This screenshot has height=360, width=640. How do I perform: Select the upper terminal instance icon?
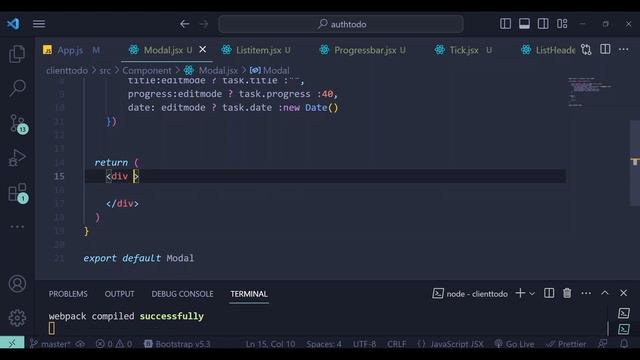[x=624, y=313]
